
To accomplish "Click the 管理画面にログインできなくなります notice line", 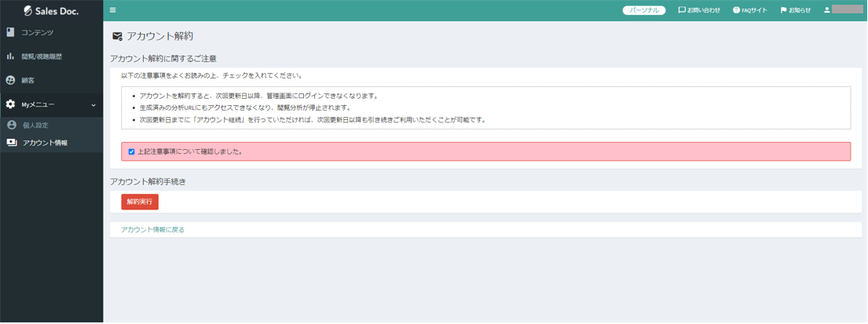I will [258, 96].
